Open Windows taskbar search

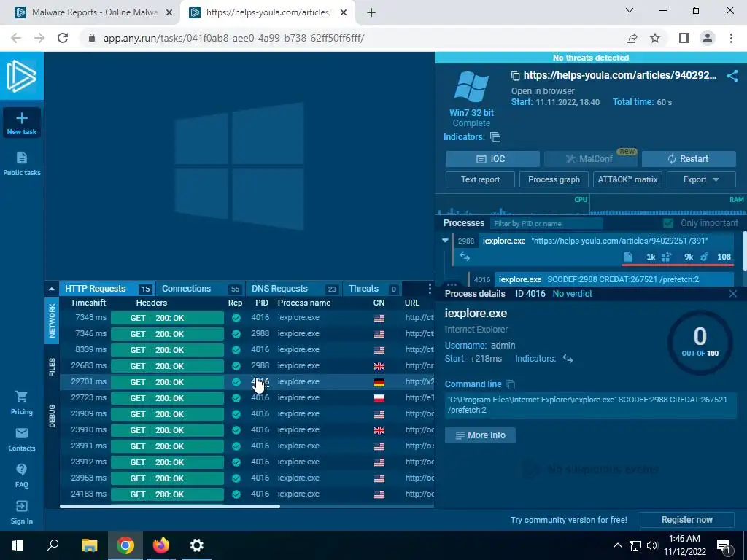coord(53,545)
